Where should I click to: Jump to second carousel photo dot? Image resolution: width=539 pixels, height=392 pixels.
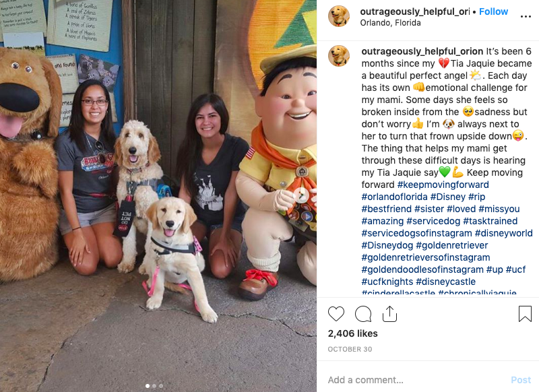click(x=154, y=386)
